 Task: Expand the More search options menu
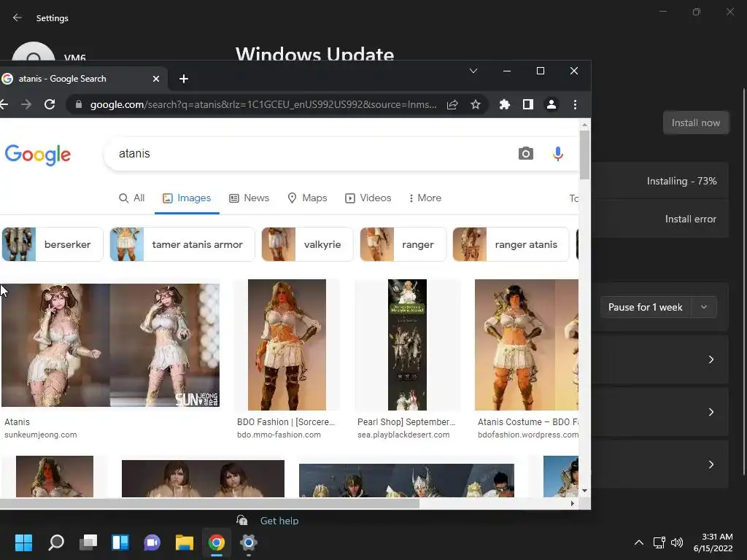coord(425,198)
